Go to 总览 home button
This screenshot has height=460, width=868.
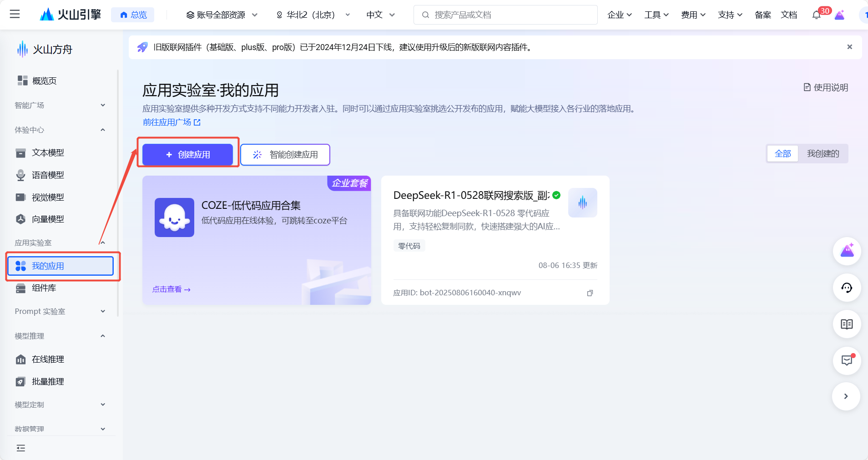coord(133,15)
